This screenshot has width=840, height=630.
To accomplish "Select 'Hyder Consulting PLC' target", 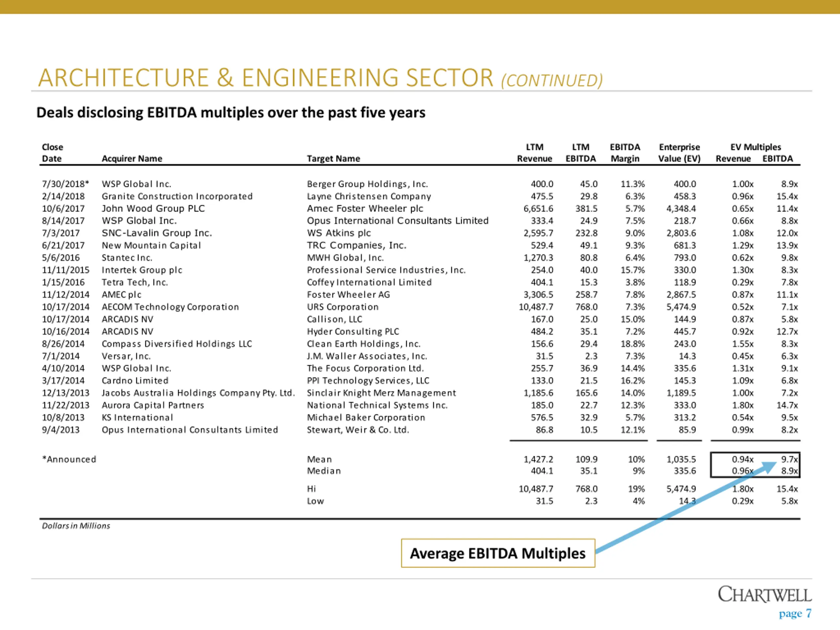I will pos(353,331).
